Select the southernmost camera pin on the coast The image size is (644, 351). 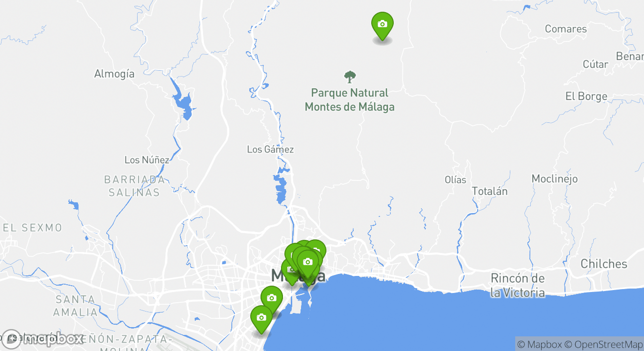(261, 319)
